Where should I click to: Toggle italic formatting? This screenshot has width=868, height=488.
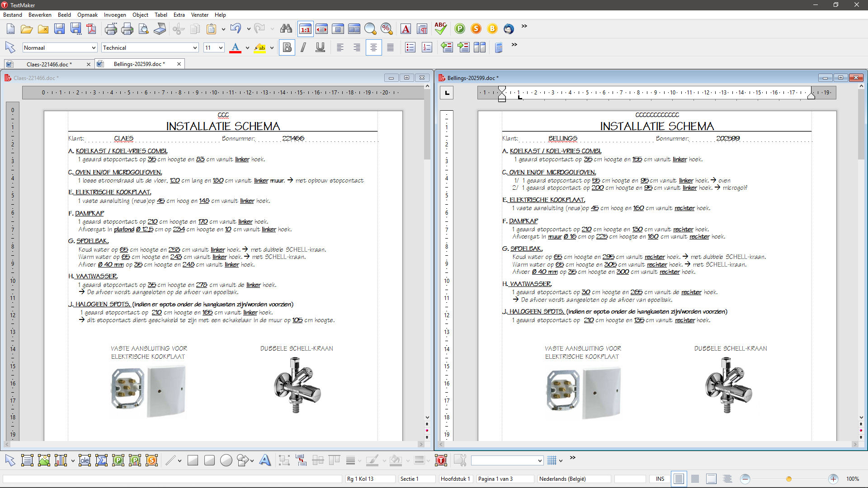click(x=303, y=47)
